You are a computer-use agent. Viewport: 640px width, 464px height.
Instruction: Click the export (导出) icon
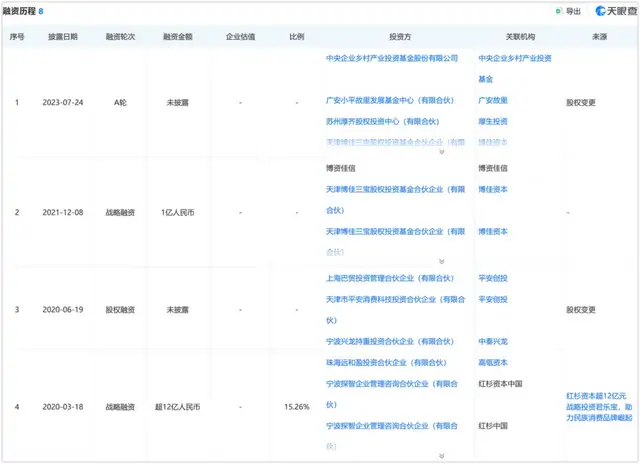pyautogui.click(x=558, y=11)
